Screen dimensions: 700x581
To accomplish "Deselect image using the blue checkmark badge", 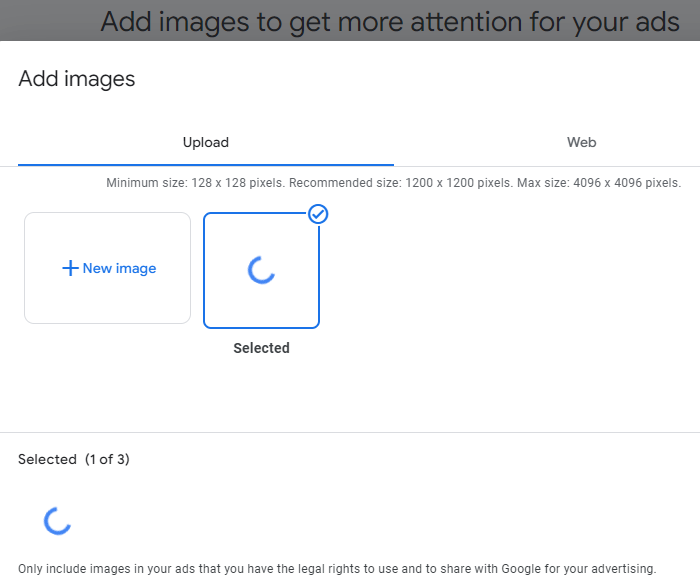I will 318,214.
